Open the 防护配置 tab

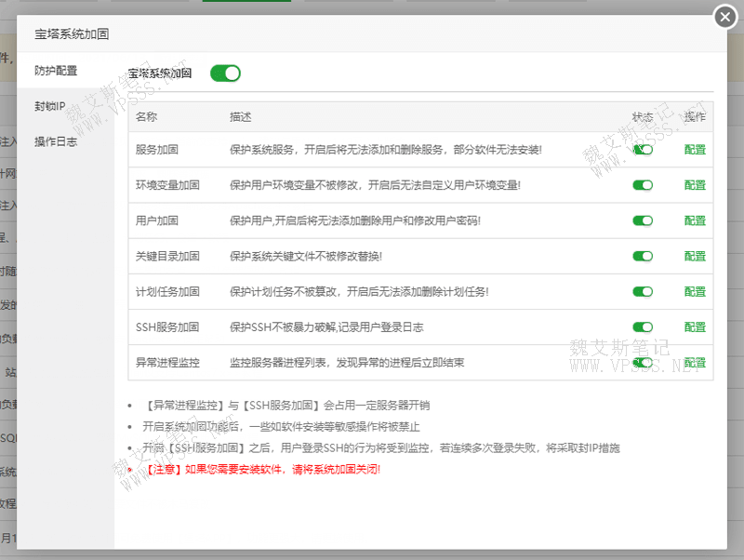coord(56,71)
